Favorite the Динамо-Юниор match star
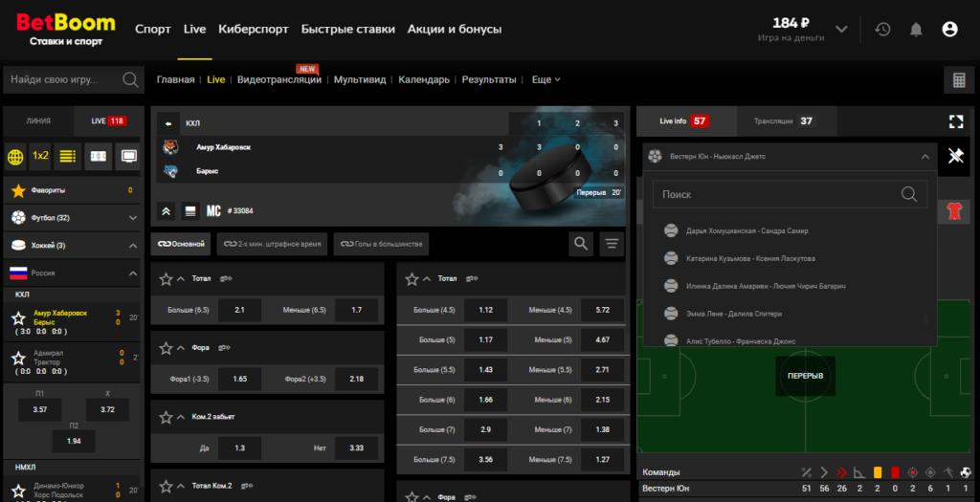980x502 pixels. [19, 491]
